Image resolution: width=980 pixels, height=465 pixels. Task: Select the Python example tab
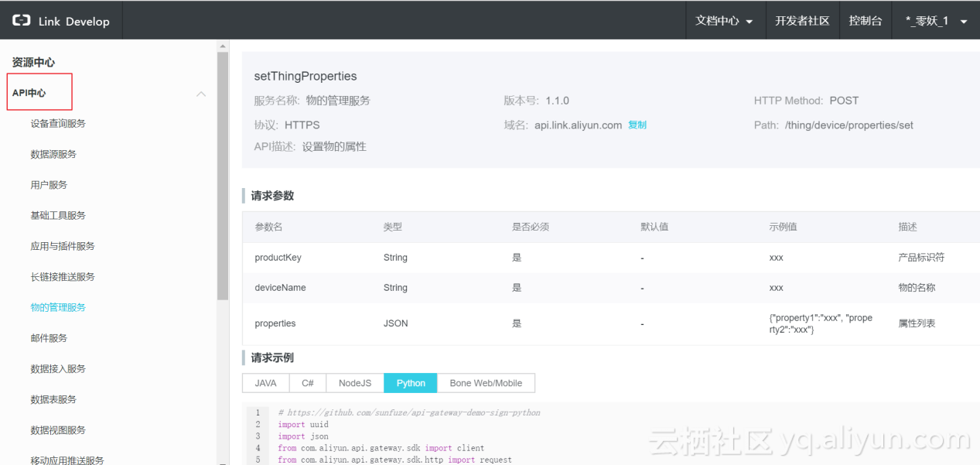point(411,383)
